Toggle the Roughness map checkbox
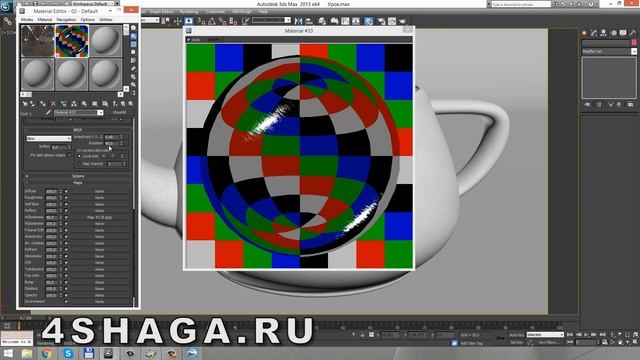Screen dimensions: 640x360 (66, 198)
